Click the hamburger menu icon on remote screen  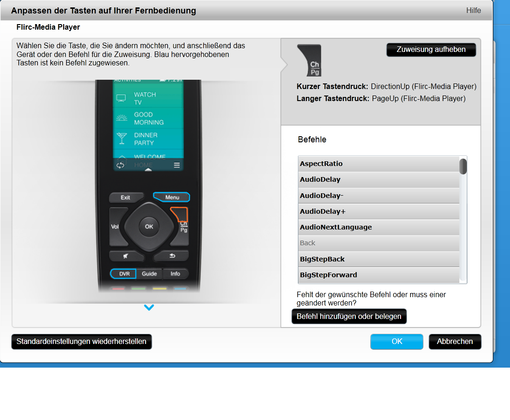coord(177,165)
